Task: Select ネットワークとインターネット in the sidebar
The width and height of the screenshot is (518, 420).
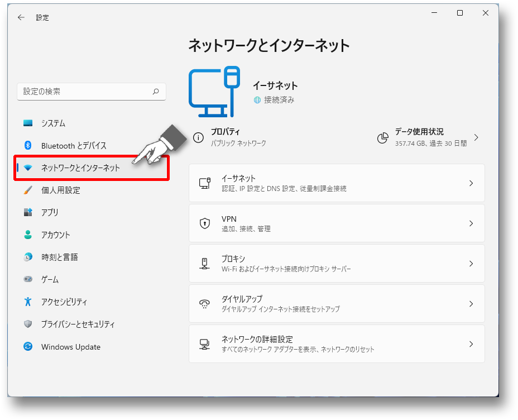Action: pyautogui.click(x=92, y=168)
